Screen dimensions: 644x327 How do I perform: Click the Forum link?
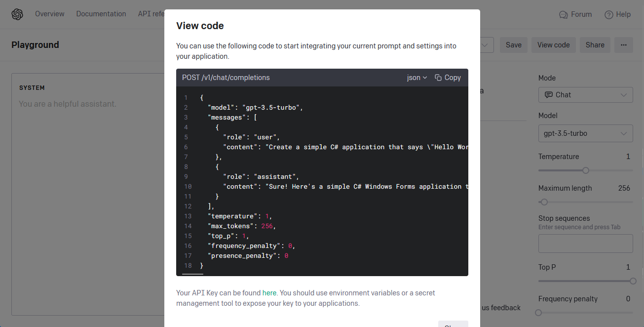tap(575, 14)
